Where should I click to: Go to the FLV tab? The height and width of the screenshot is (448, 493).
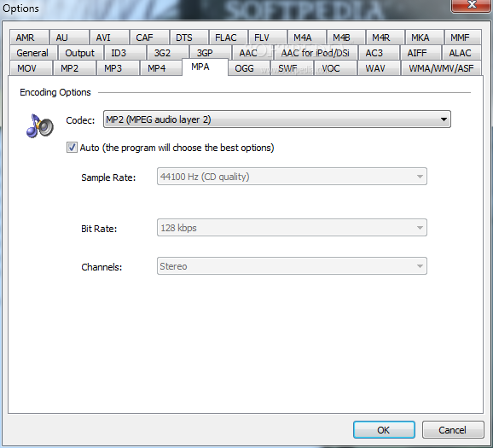(268, 38)
